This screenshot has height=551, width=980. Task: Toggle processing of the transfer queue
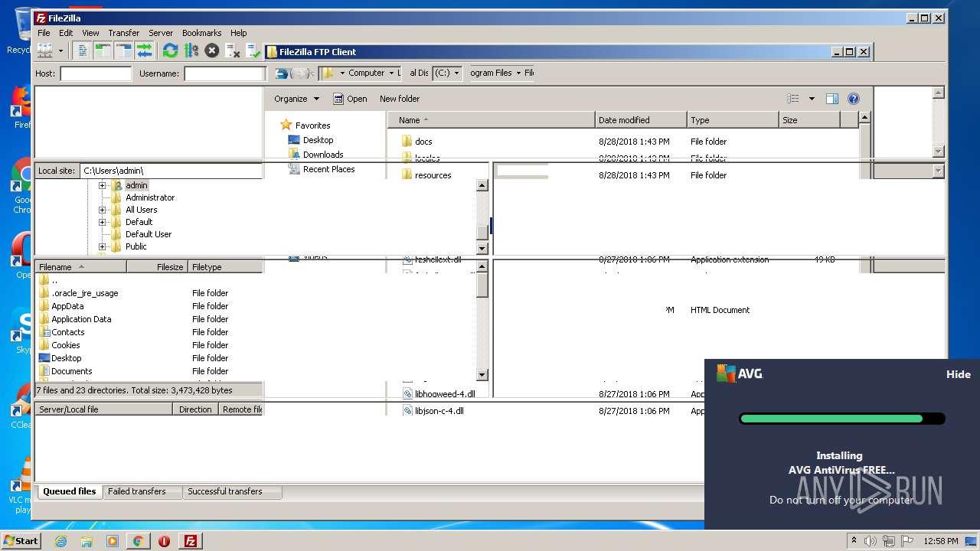tap(191, 51)
